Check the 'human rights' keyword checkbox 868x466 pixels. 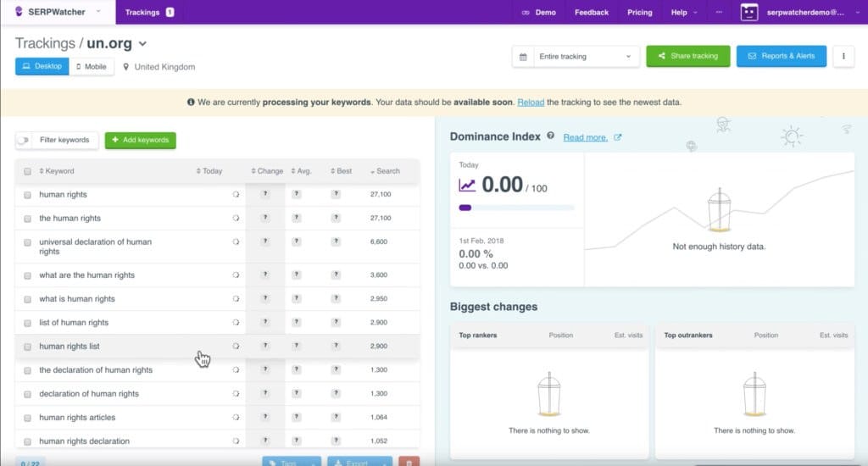point(27,195)
